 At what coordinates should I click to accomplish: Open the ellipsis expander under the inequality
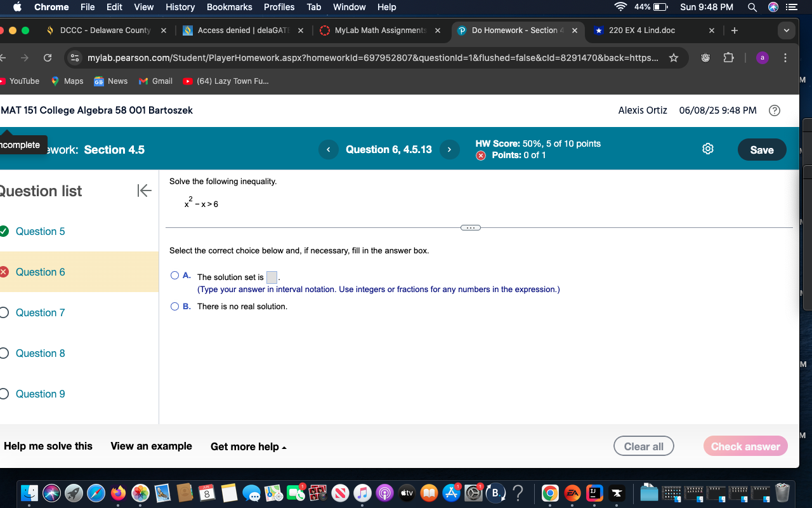tap(470, 227)
